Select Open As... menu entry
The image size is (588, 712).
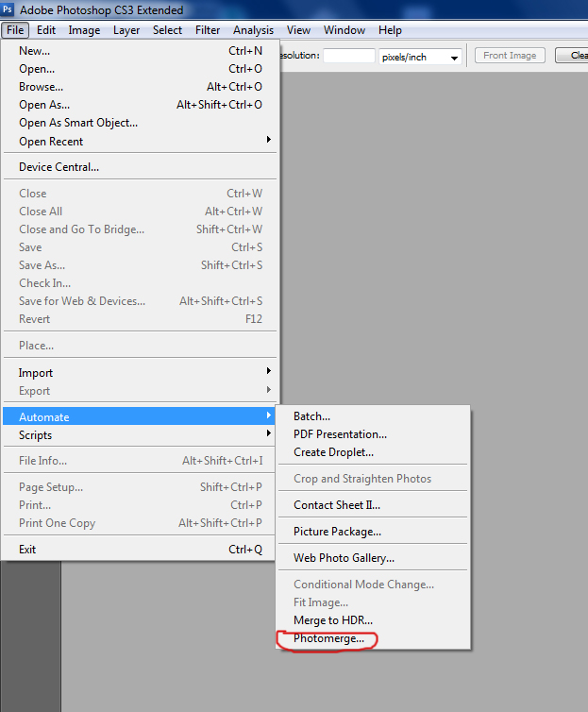[x=140, y=105]
